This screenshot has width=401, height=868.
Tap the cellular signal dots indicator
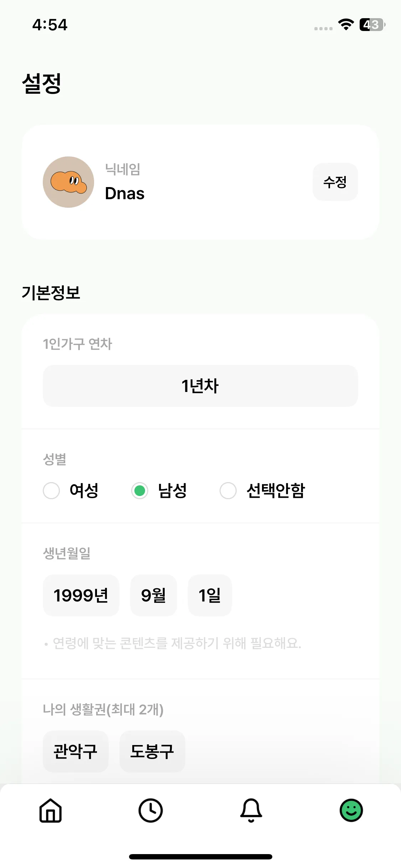[323, 29]
